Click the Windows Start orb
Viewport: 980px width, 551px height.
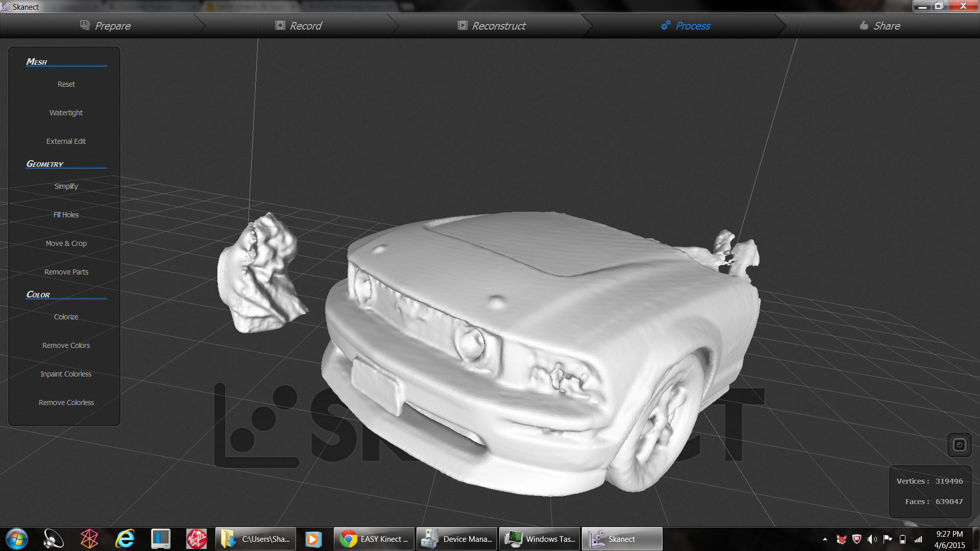[x=16, y=539]
